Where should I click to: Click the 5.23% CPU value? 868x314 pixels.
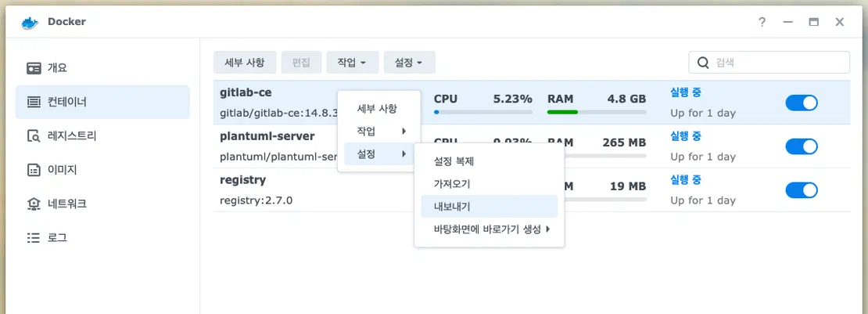pyautogui.click(x=513, y=99)
